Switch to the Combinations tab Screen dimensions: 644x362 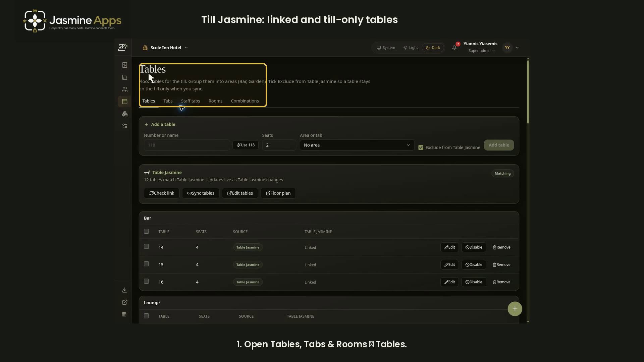pos(245,101)
